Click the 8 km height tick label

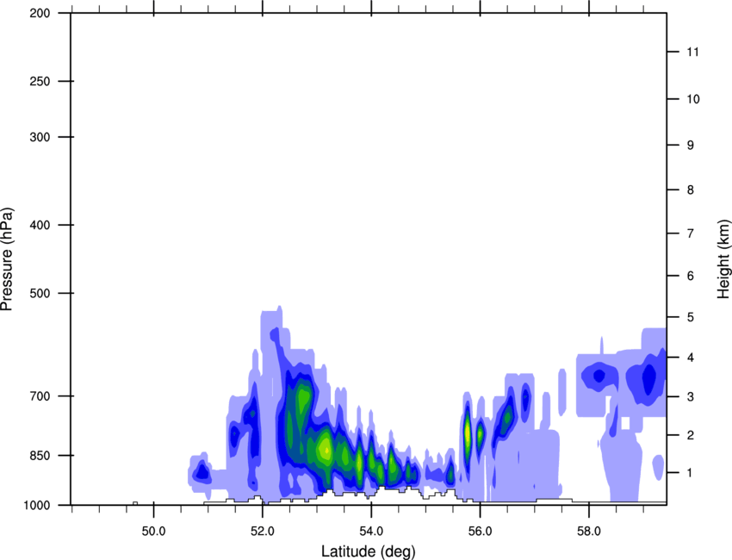[x=691, y=190]
